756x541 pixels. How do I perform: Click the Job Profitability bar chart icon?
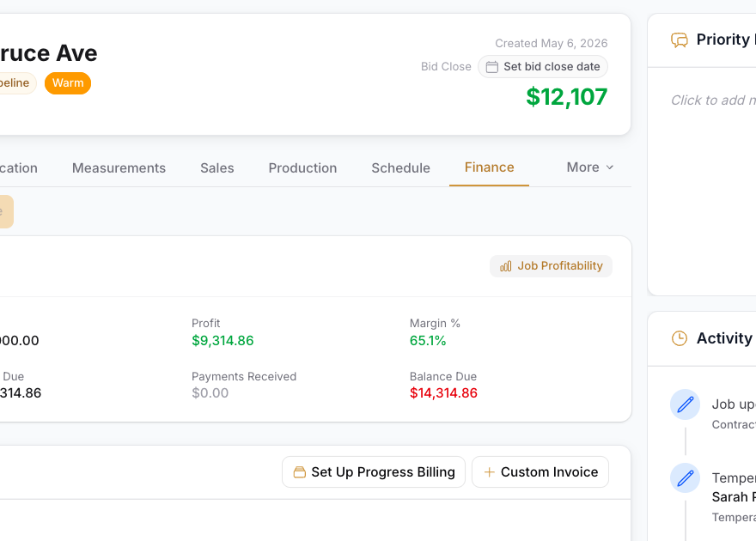(x=506, y=266)
